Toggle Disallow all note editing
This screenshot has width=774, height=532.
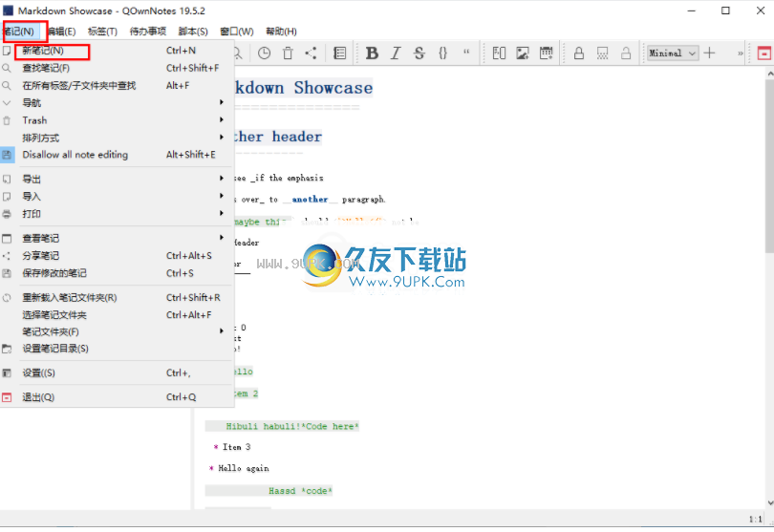[117, 155]
